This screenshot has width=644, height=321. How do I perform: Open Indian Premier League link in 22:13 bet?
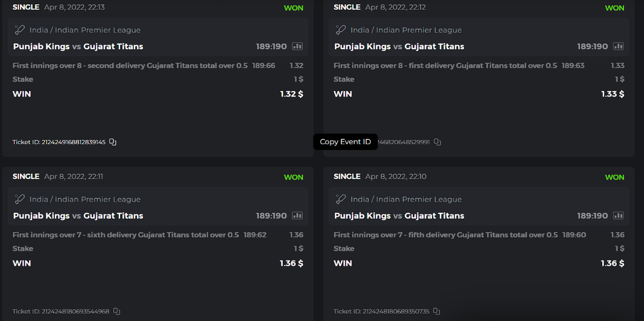tap(98, 31)
